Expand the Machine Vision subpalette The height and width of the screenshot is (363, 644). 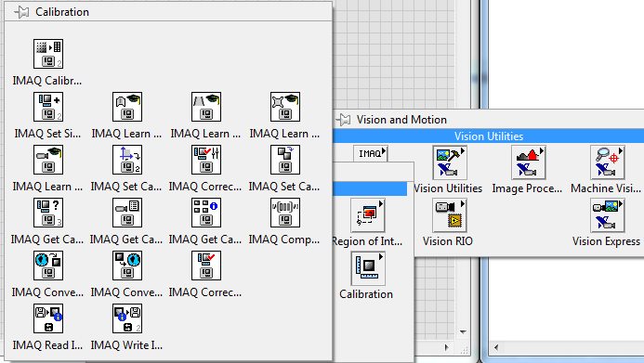coord(608,162)
